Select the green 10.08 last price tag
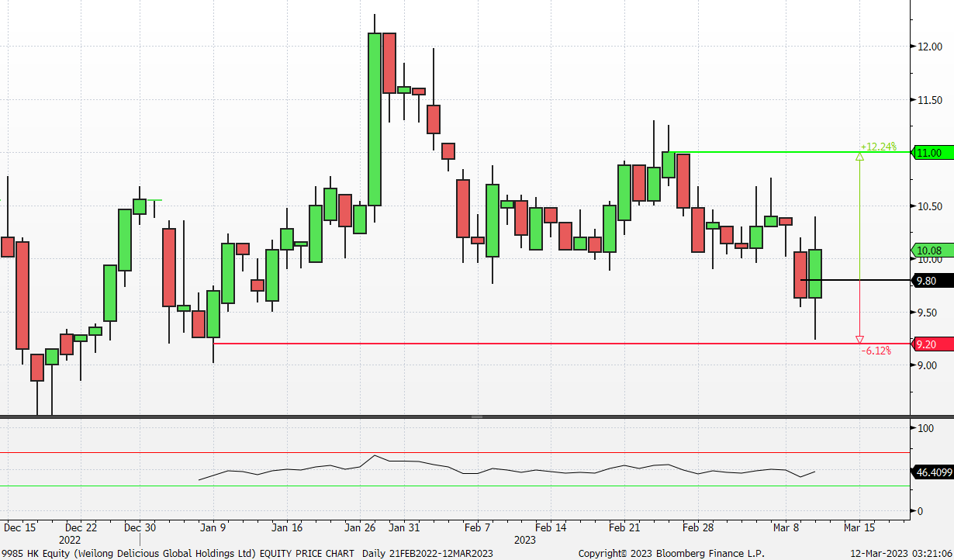954x560 pixels. click(932, 251)
